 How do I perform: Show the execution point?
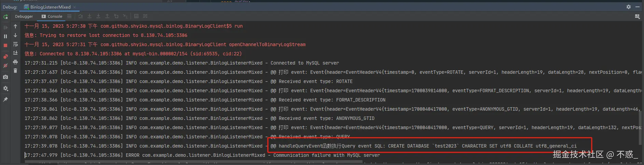coord(69,16)
